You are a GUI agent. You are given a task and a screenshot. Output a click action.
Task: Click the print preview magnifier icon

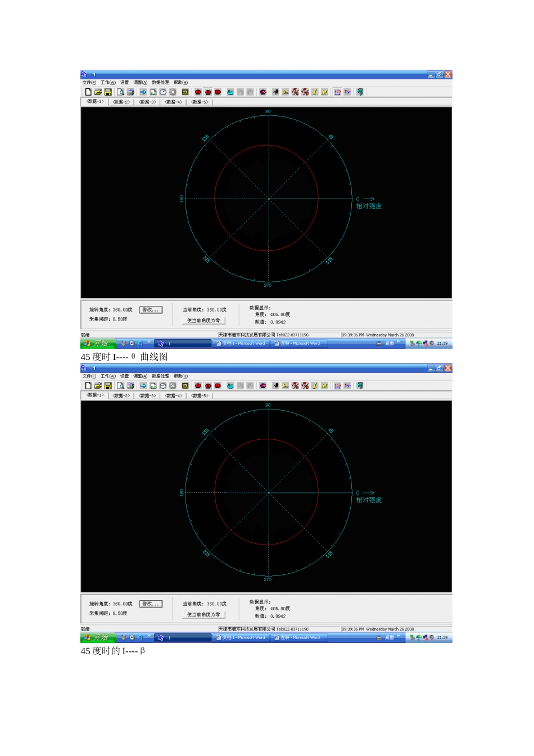tap(120, 92)
